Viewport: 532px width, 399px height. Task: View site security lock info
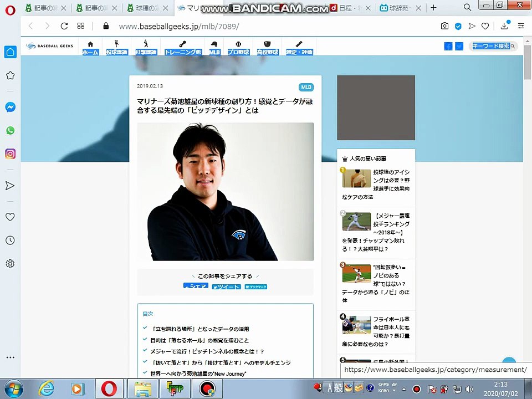coord(106,26)
